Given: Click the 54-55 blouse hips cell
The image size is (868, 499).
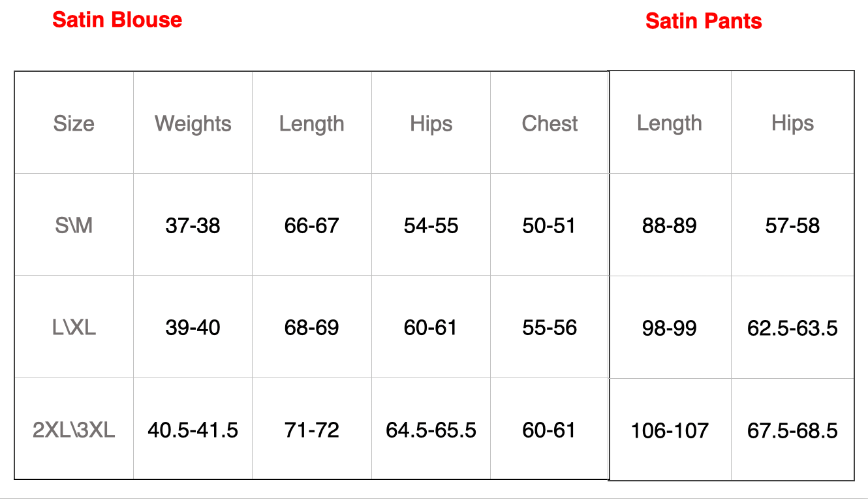Looking at the screenshot, I should (431, 225).
